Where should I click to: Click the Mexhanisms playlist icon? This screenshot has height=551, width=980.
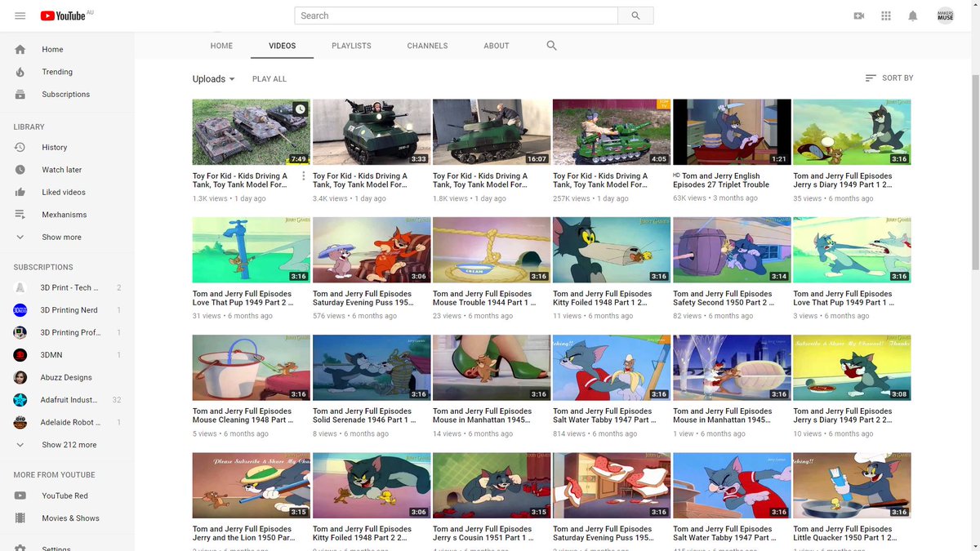[x=20, y=215]
